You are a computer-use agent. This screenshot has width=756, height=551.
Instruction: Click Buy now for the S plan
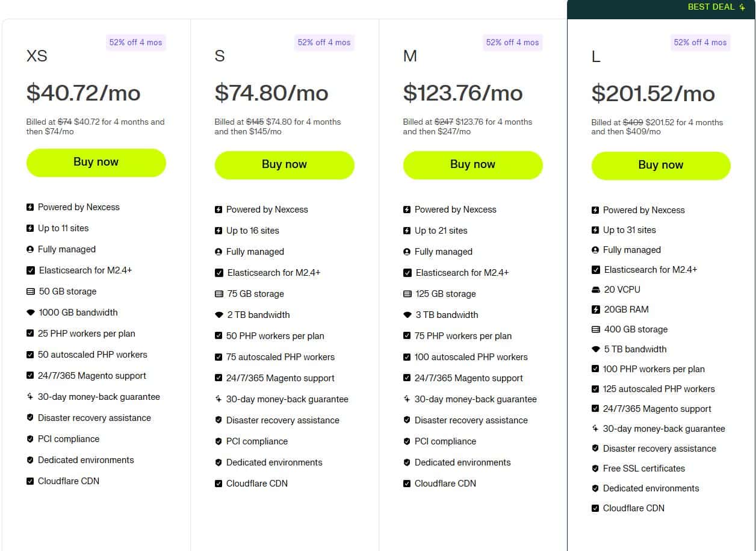pos(284,164)
